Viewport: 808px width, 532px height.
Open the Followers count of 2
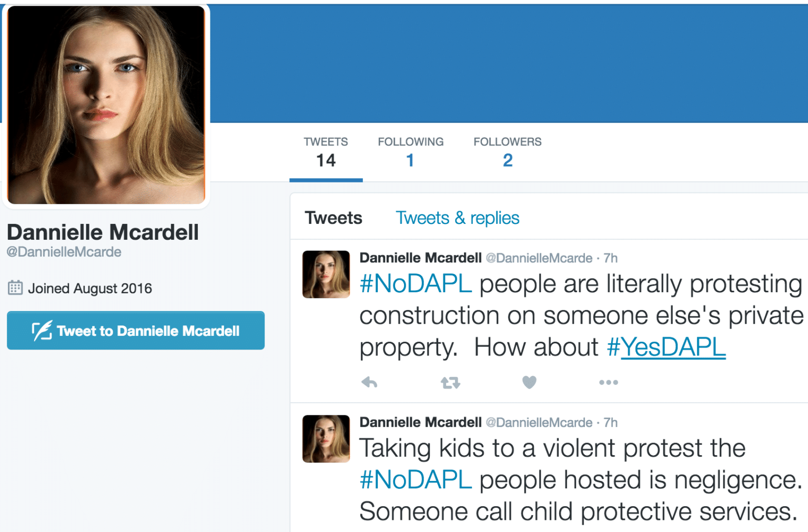pyautogui.click(x=507, y=153)
